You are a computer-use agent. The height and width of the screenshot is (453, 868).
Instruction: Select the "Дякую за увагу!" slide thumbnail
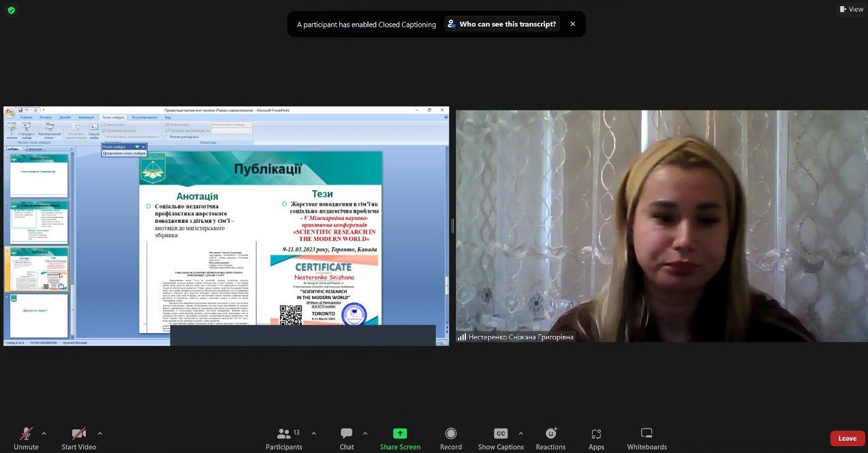pyautogui.click(x=39, y=315)
